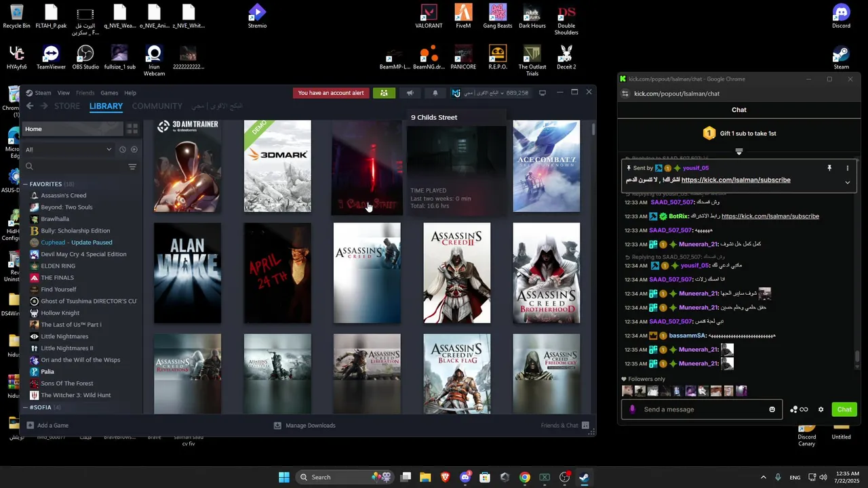Collapse the leaderboard arrow under gift banner
Viewport: 868px width, 488px height.
coord(739,152)
